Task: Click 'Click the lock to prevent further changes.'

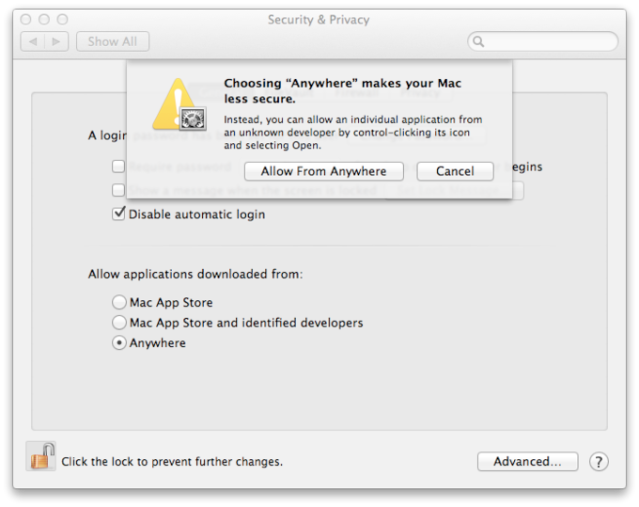Action: (x=172, y=461)
